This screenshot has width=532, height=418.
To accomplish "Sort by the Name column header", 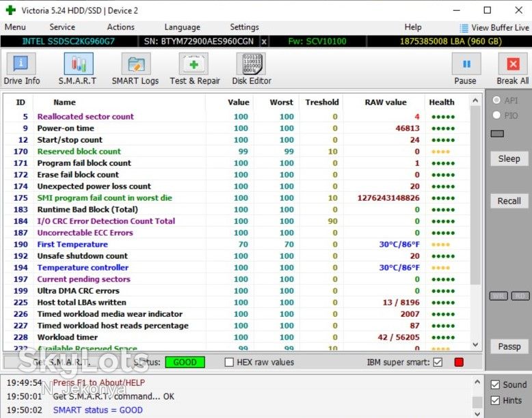I will point(64,102).
